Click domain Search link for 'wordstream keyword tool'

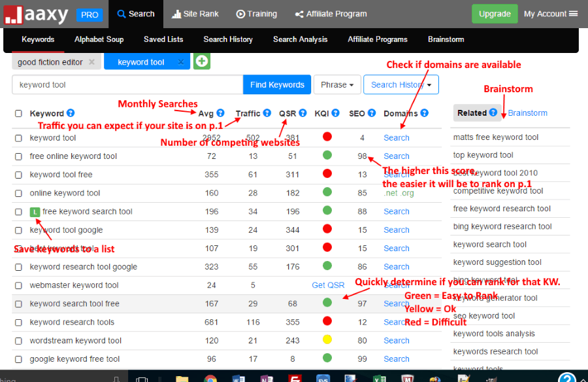coord(397,341)
